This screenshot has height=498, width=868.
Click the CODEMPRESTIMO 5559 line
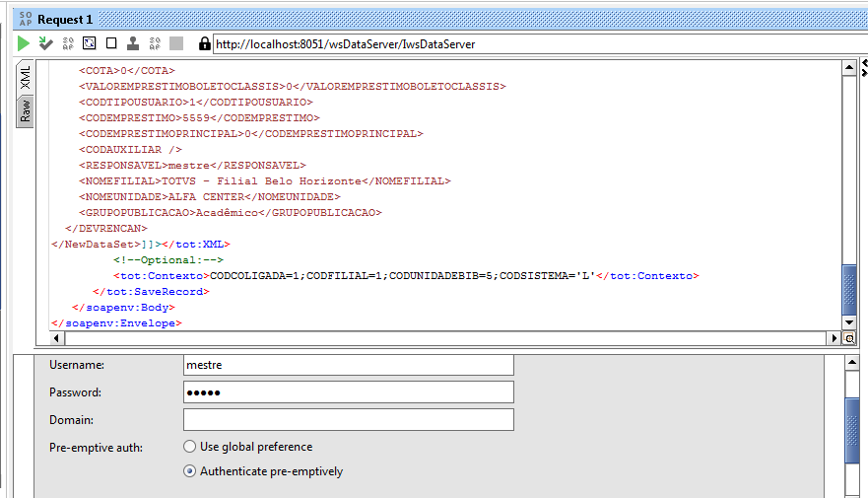[x=199, y=118]
